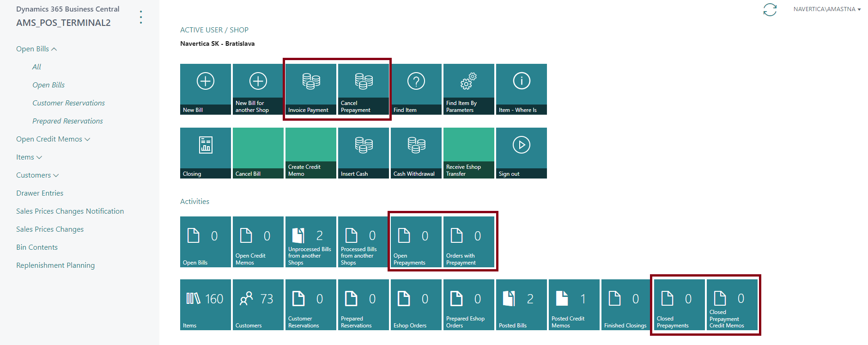Select the Insert Cash tile
This screenshot has height=345, width=868.
pos(364,153)
